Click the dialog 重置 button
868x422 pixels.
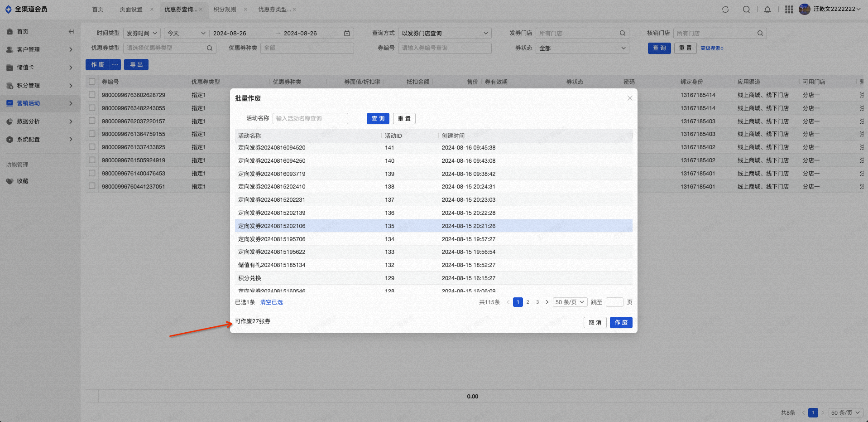[x=404, y=119]
